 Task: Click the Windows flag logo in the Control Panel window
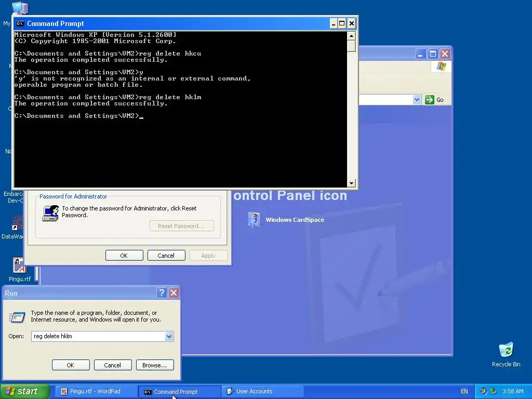441,66
